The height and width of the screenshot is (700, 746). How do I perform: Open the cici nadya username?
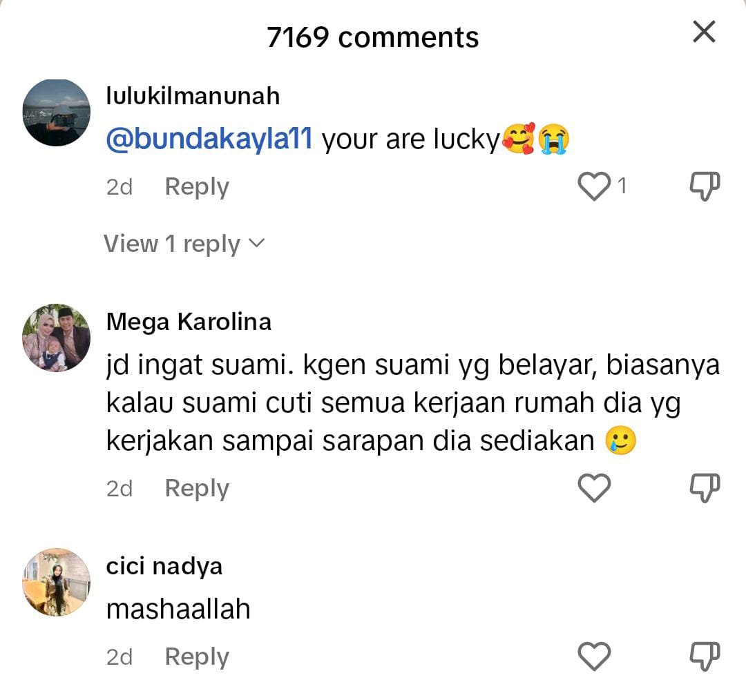[164, 566]
